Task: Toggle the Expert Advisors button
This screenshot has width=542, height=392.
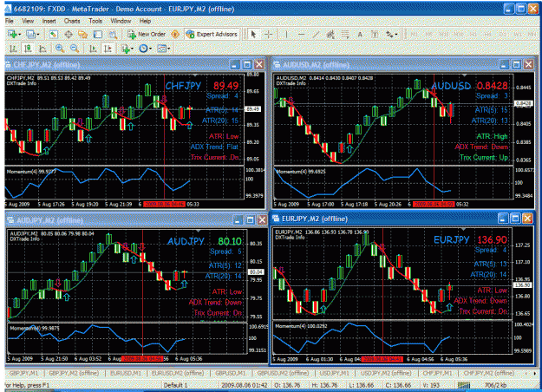Action: [x=212, y=34]
